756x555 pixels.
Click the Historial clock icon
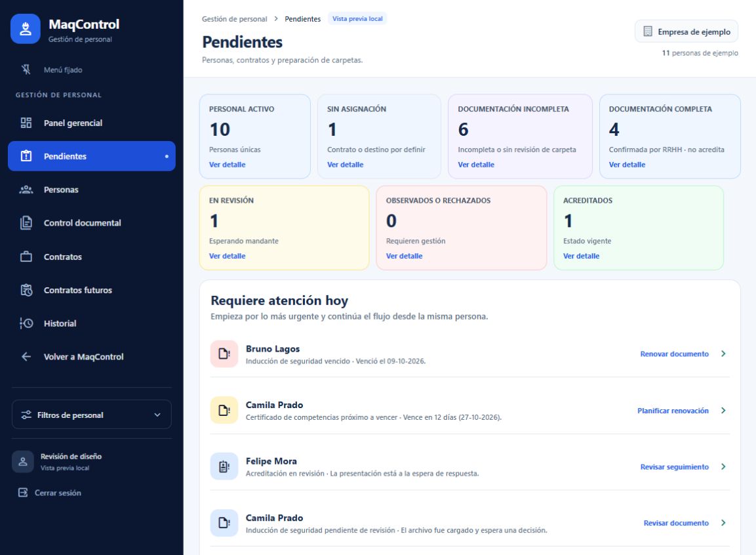26,323
